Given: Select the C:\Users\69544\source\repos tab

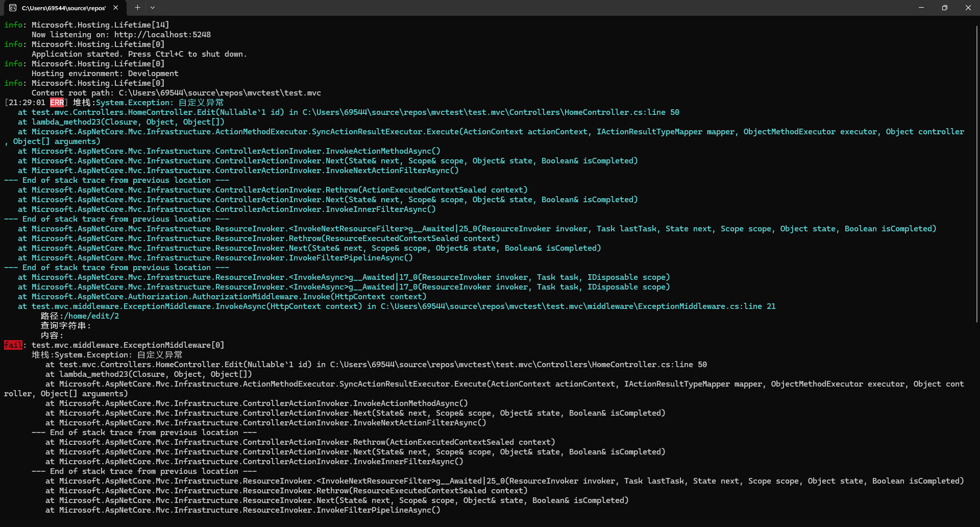Looking at the screenshot, I should pos(63,8).
